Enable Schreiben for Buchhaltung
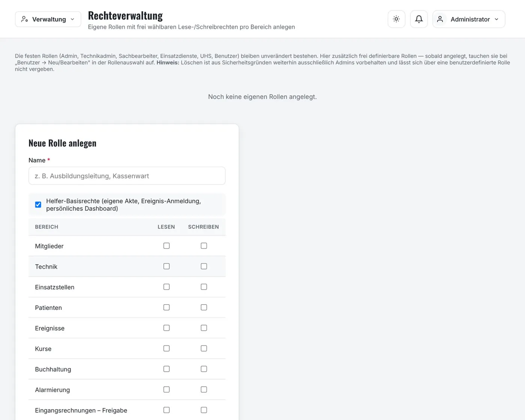Screen dimensions: 525x420 pos(204,369)
